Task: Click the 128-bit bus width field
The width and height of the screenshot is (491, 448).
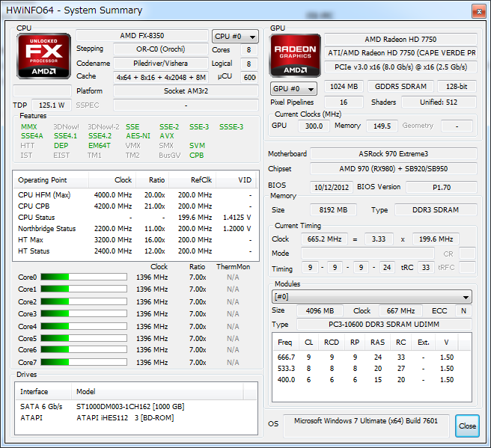Action: click(x=457, y=86)
